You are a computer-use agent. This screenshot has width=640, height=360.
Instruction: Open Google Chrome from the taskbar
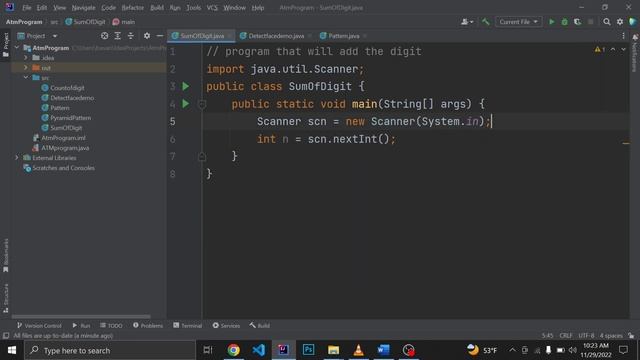tap(233, 350)
